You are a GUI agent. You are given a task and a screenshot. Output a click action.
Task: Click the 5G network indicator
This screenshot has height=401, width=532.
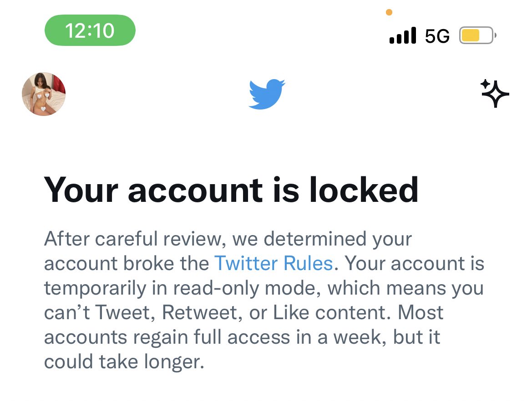(437, 36)
